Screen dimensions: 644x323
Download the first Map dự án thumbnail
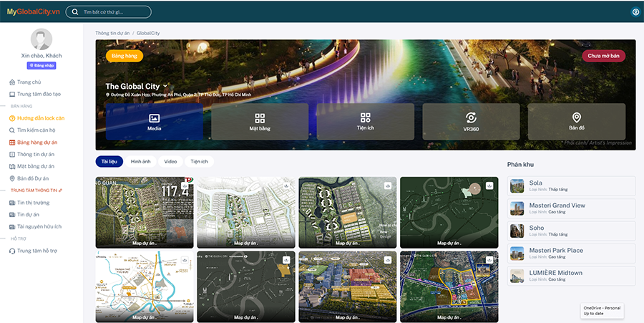pos(185,185)
